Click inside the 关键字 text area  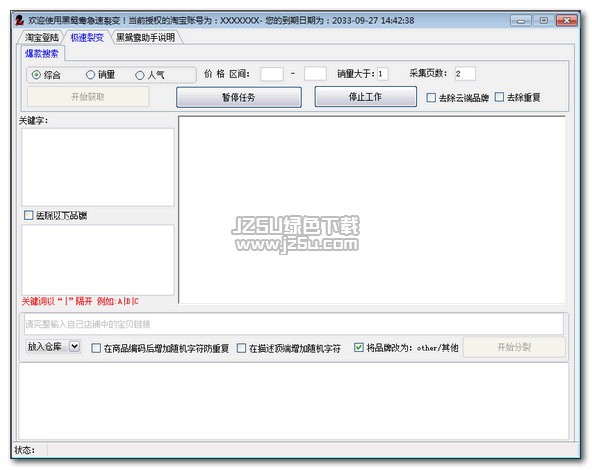(97, 167)
